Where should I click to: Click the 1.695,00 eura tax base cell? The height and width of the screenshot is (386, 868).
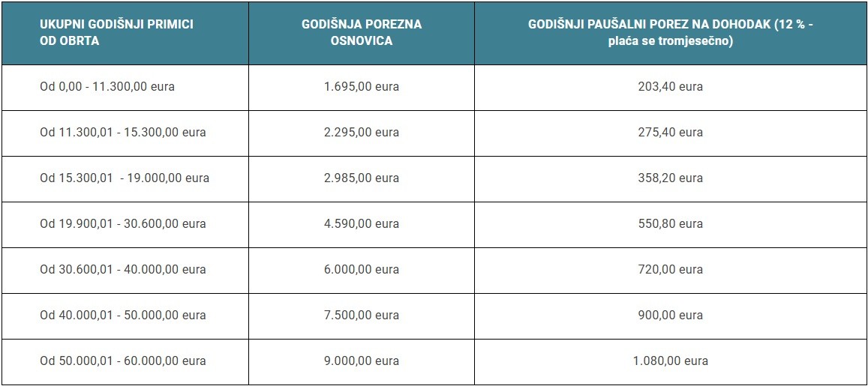[362, 86]
